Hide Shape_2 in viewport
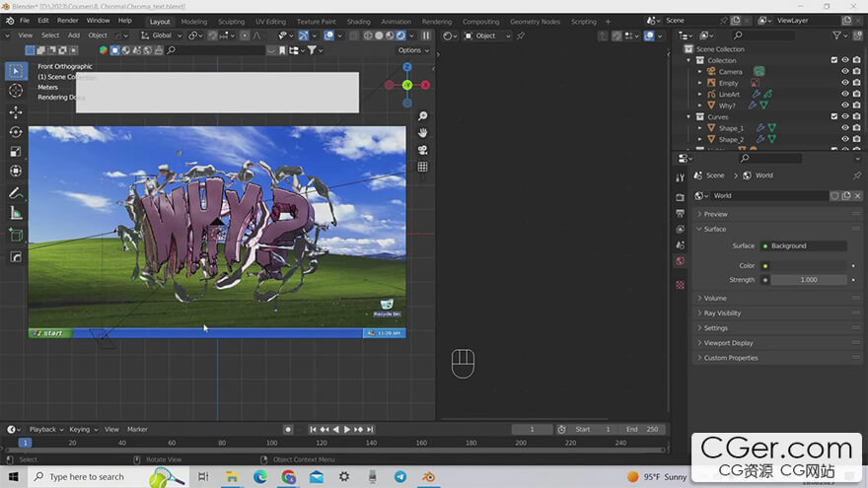Image resolution: width=868 pixels, height=488 pixels. pos(845,139)
